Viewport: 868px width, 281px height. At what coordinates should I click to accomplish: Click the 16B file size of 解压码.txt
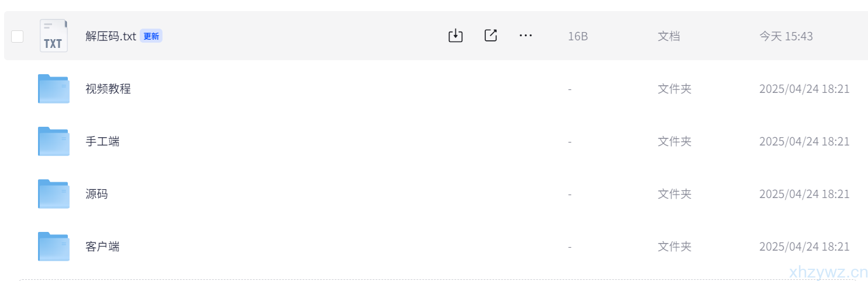tap(577, 36)
